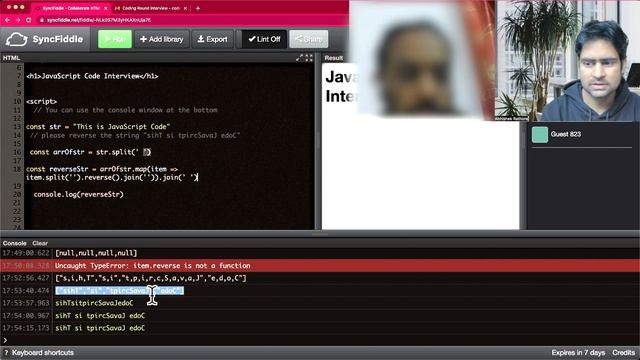
Task: Click the Guest 823 avatar
Action: point(540,135)
